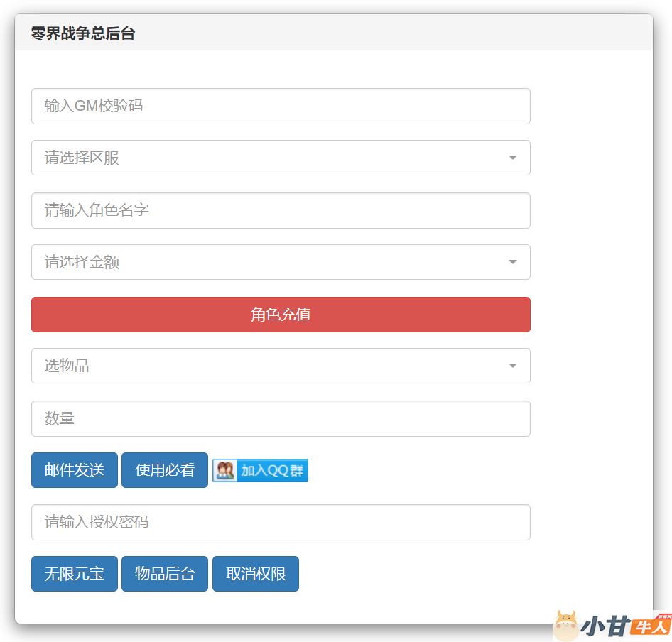Image resolution: width=672 pixels, height=642 pixels.
Task: Go to 物品后台
Action: (165, 574)
